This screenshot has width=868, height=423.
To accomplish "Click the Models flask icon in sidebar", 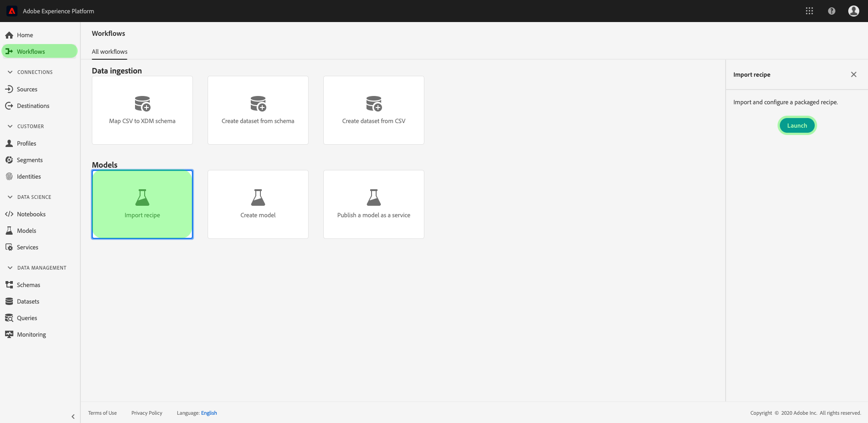I will 9,231.
